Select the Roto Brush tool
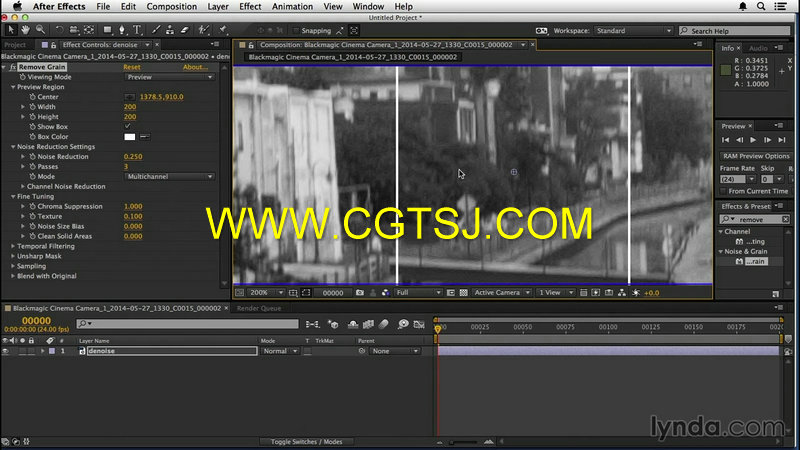 (x=204, y=30)
